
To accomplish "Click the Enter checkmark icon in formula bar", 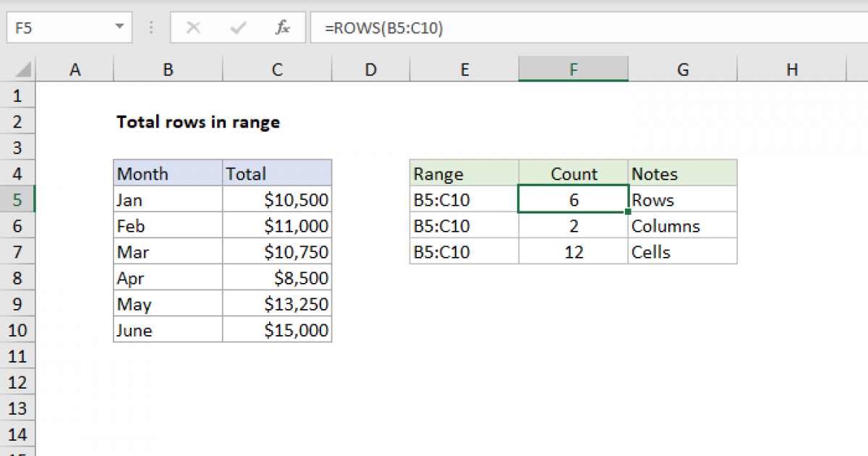I will click(x=237, y=28).
